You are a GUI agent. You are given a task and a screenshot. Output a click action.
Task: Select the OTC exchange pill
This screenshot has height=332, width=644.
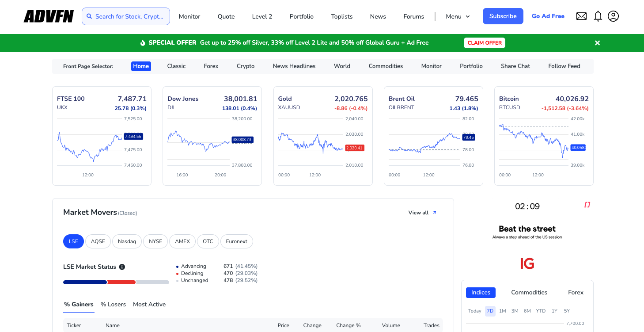[208, 241]
